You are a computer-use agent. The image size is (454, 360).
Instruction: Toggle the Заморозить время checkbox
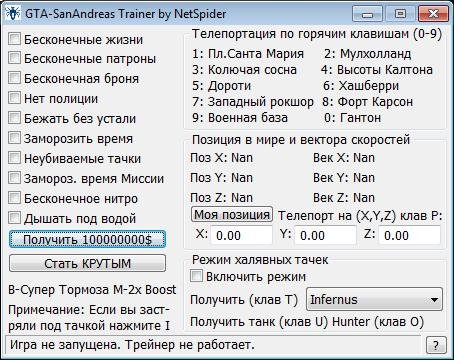14,138
